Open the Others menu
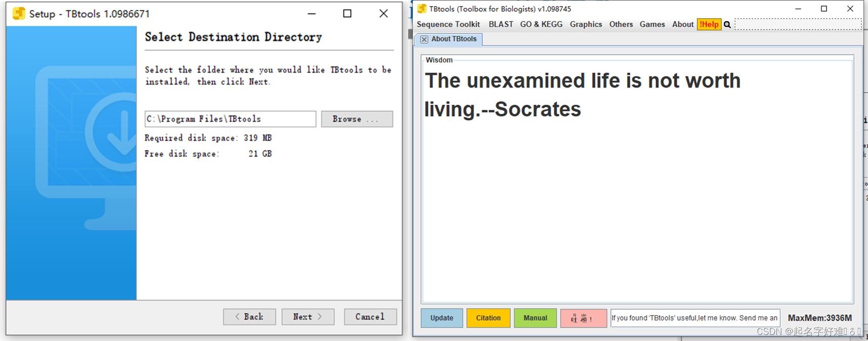868x341 pixels. point(621,24)
